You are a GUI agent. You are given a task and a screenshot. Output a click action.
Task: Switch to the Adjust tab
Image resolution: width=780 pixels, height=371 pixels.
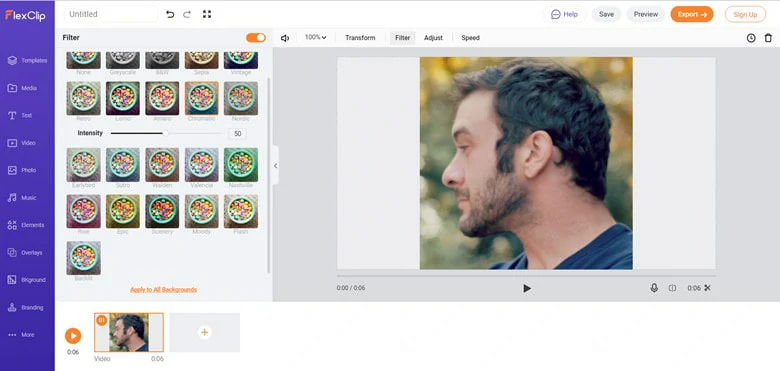pos(433,38)
